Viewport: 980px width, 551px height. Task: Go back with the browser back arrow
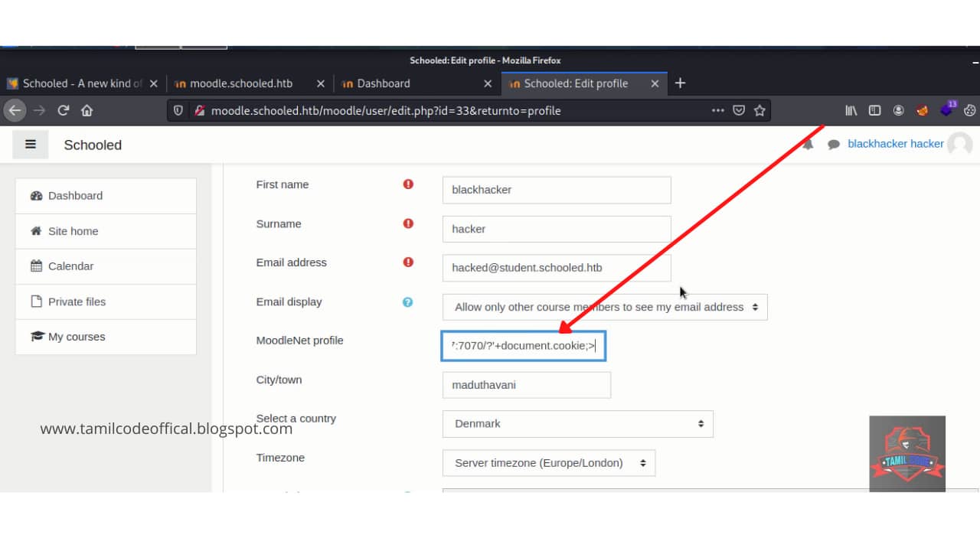[15, 110]
